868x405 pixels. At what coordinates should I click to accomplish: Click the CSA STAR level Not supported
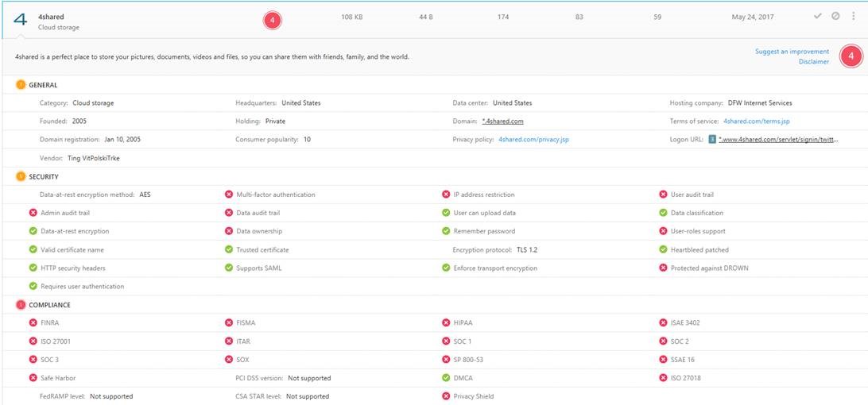308,397
